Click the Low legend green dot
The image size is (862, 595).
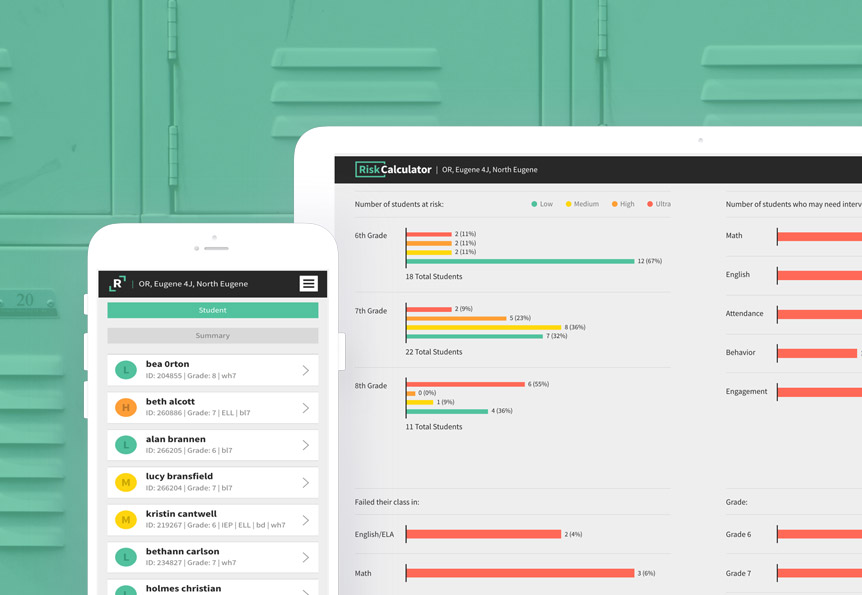tap(534, 204)
